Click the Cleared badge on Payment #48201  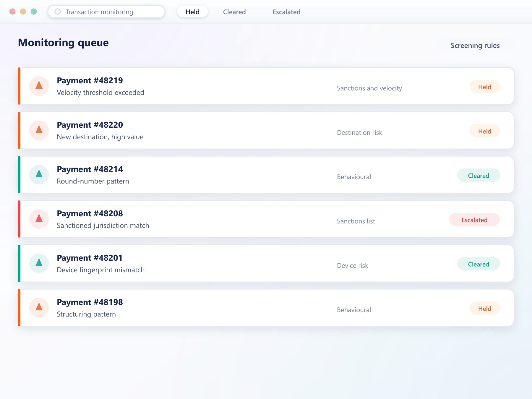click(x=479, y=264)
